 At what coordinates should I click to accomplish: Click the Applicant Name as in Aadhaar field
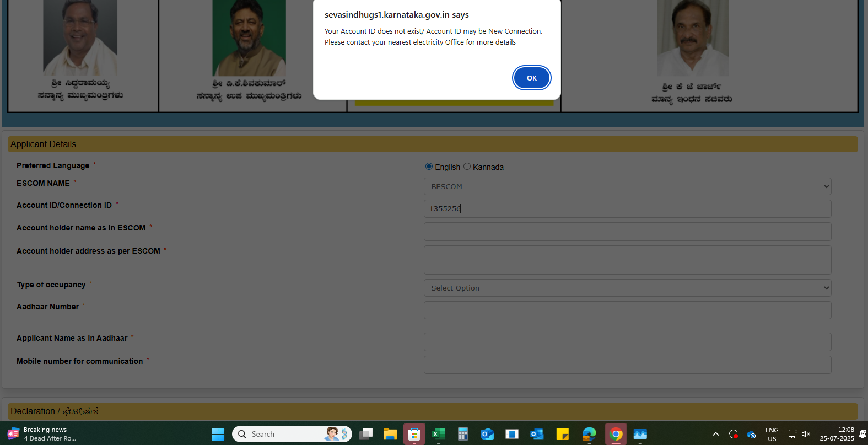tap(627, 342)
